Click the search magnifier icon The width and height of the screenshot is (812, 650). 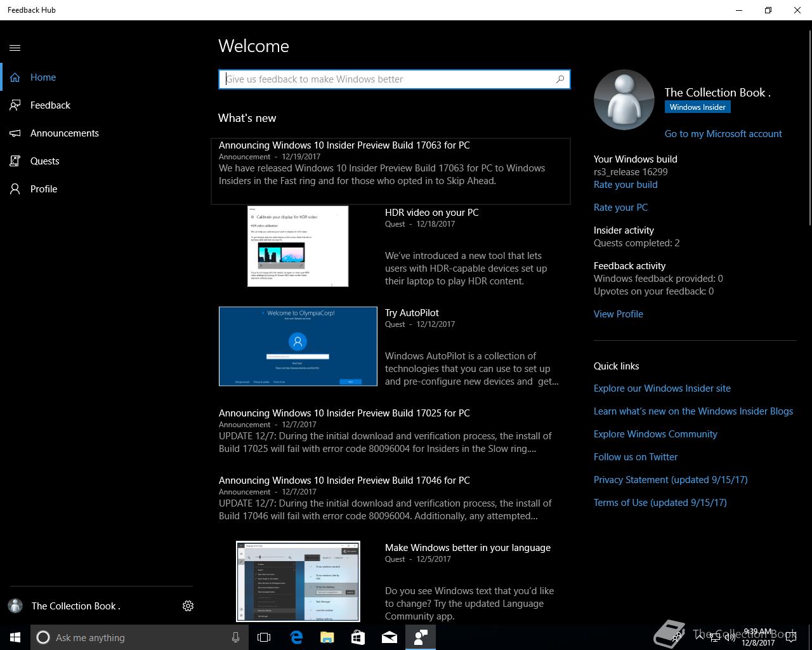click(560, 79)
